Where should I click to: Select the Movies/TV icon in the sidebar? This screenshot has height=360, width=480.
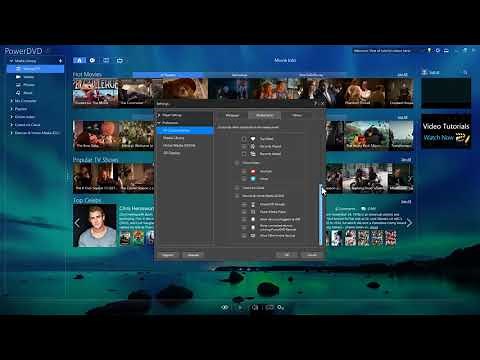19,69
